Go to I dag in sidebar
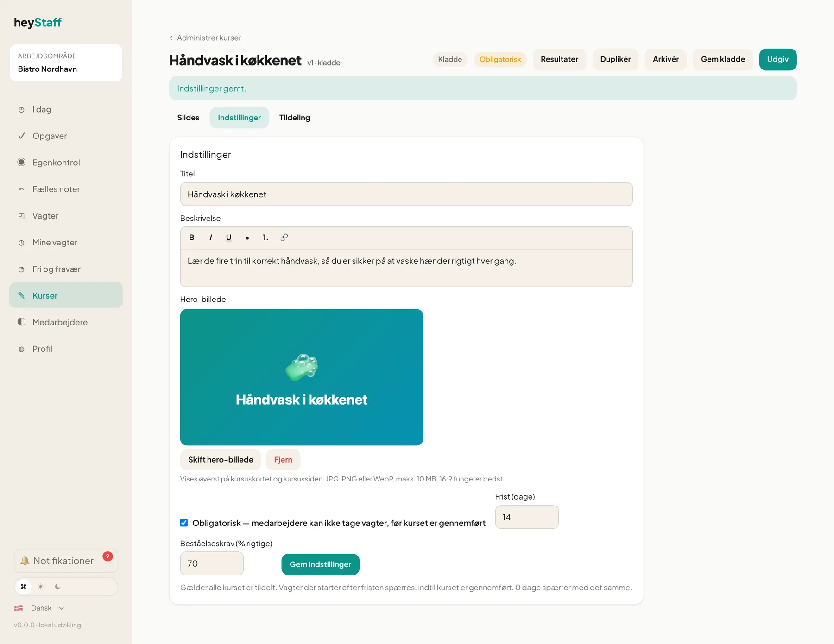Image resolution: width=834 pixels, height=644 pixels. coord(66,109)
